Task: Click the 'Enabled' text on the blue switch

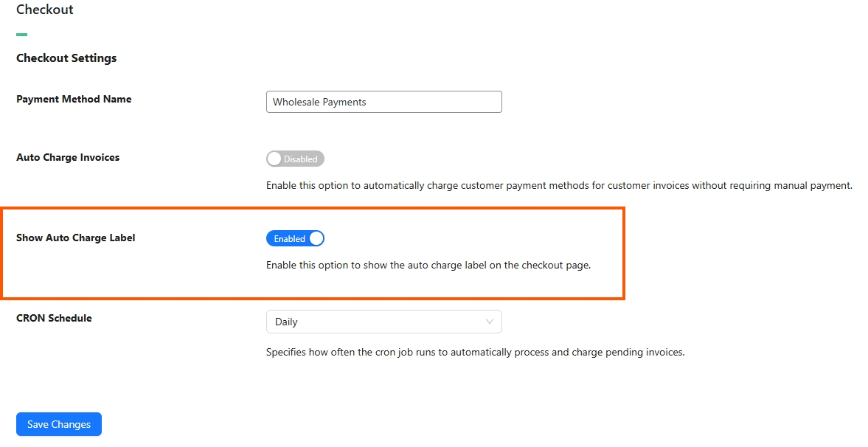Action: click(290, 239)
